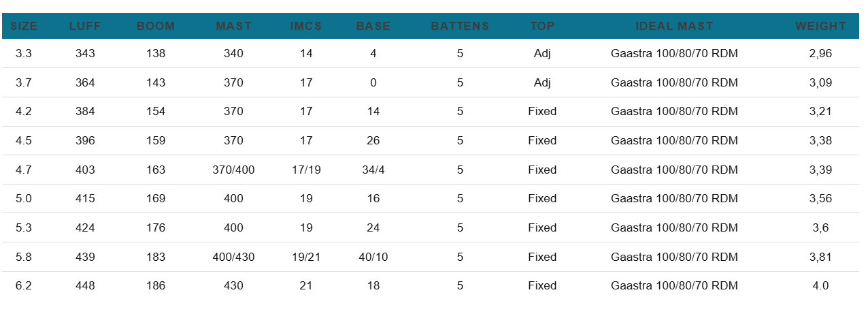Click the WEIGHT column header
The height and width of the screenshot is (316, 868).
(820, 27)
